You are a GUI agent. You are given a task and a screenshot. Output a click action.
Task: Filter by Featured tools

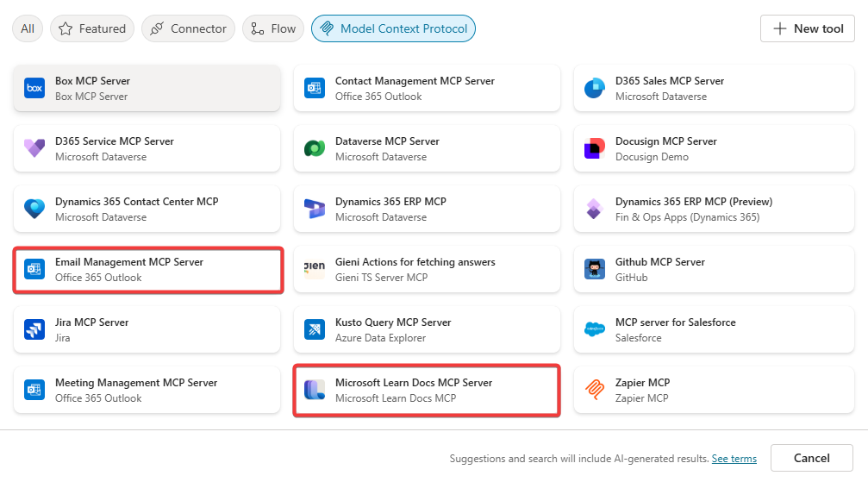click(92, 28)
